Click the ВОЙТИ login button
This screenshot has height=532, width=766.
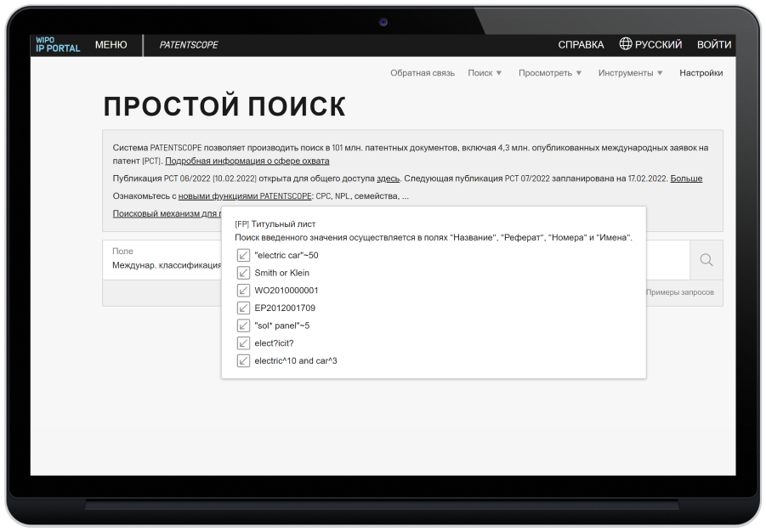pos(713,45)
